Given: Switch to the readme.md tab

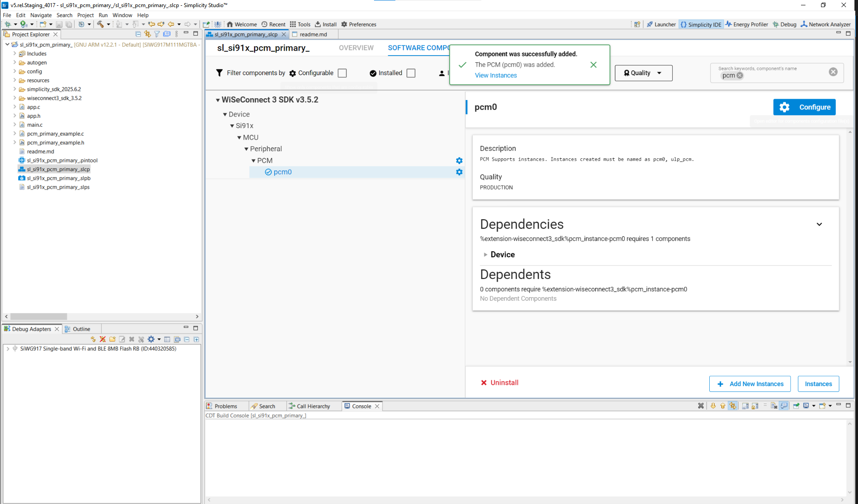Looking at the screenshot, I should pyautogui.click(x=313, y=34).
